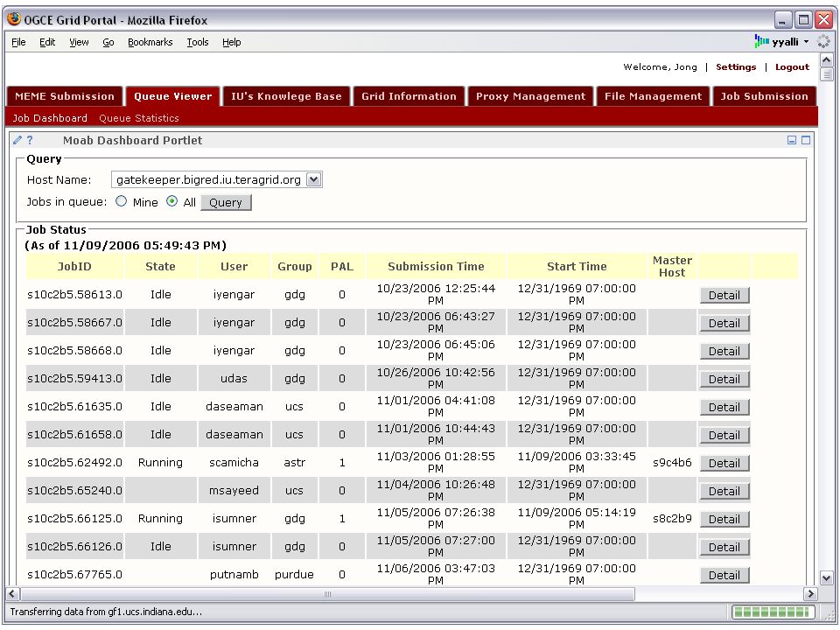Click the vertical scrollbar up arrow

pos(827,60)
